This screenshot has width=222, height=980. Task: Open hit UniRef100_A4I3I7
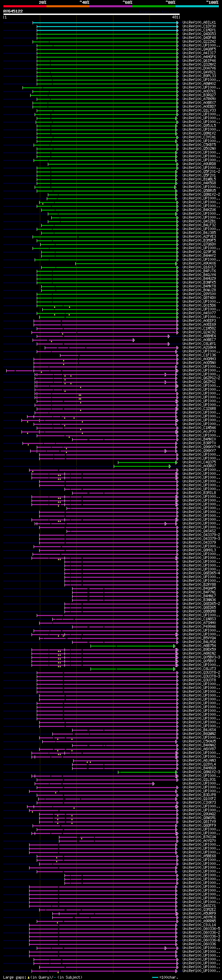199,53
